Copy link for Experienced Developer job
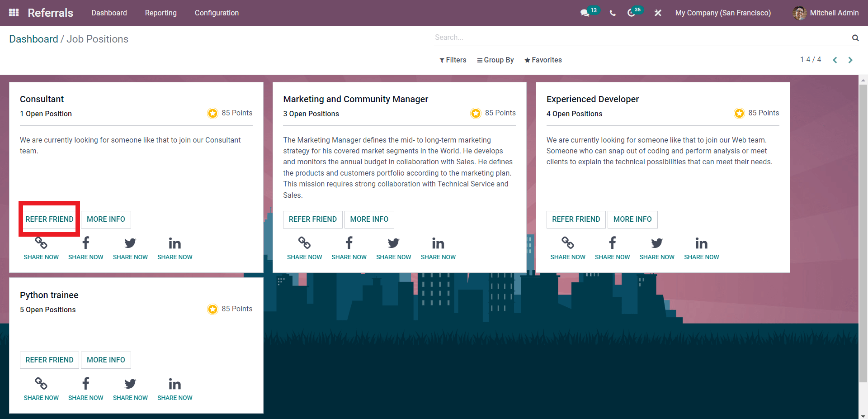 (568, 243)
